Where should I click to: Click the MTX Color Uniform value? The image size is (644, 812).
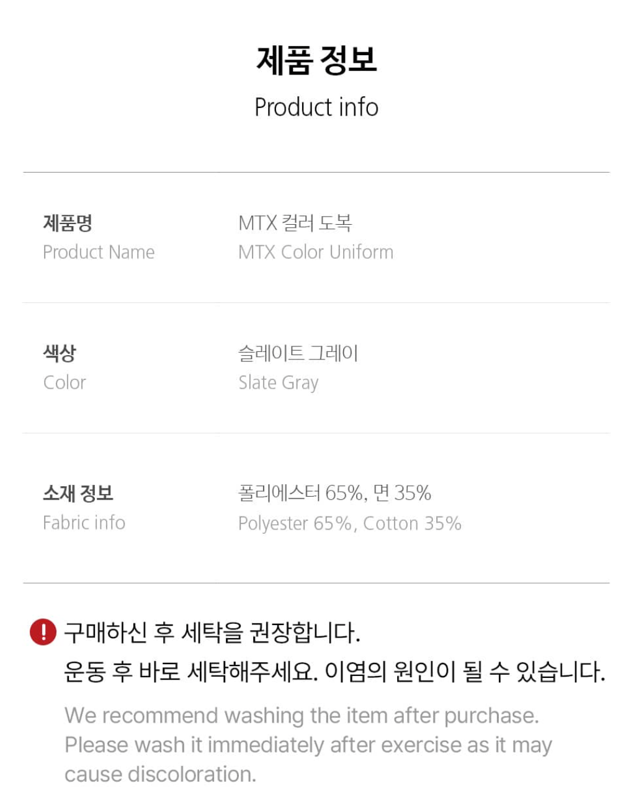(x=316, y=252)
